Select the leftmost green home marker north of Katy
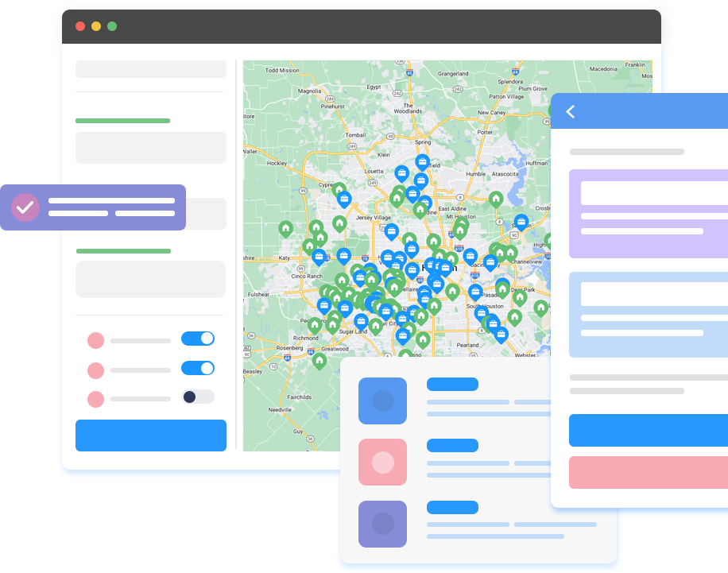The height and width of the screenshot is (573, 728). 285,228
